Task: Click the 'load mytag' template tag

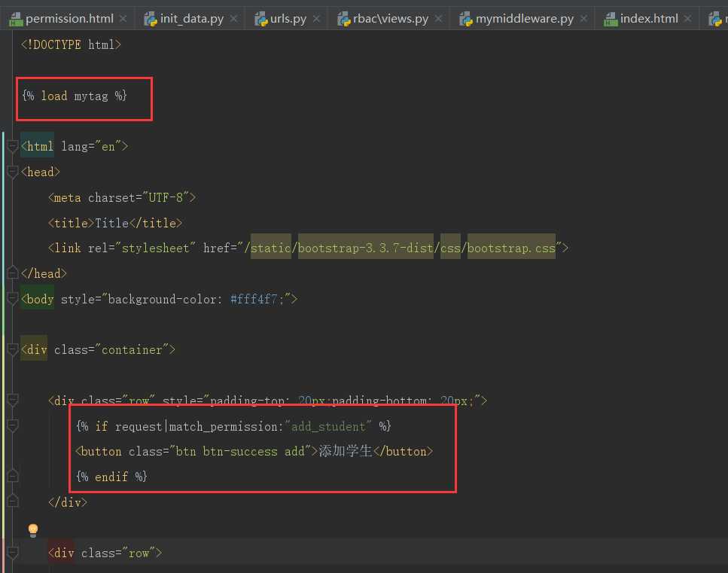Action: point(75,96)
